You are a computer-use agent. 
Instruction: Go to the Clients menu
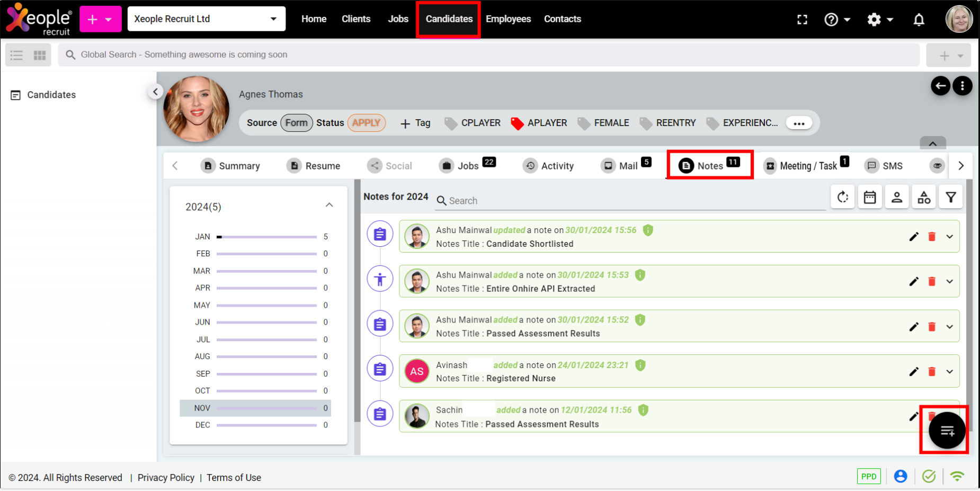point(356,19)
